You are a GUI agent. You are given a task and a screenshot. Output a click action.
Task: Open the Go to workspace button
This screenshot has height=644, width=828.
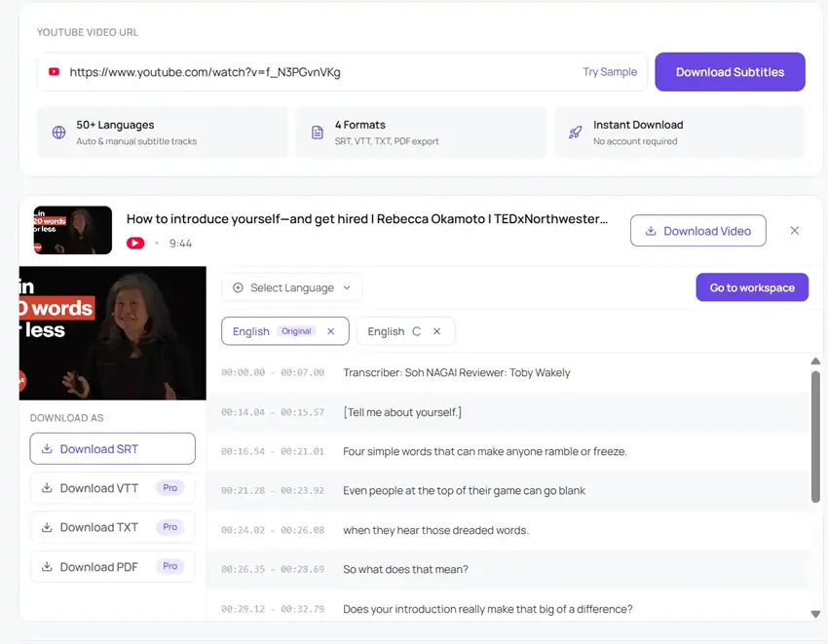752,287
